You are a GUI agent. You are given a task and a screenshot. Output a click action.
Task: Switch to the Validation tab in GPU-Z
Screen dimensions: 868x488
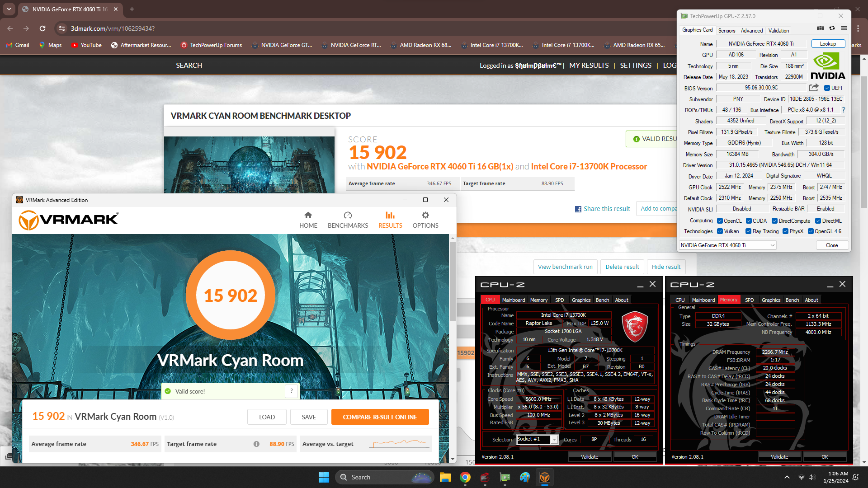click(x=778, y=31)
